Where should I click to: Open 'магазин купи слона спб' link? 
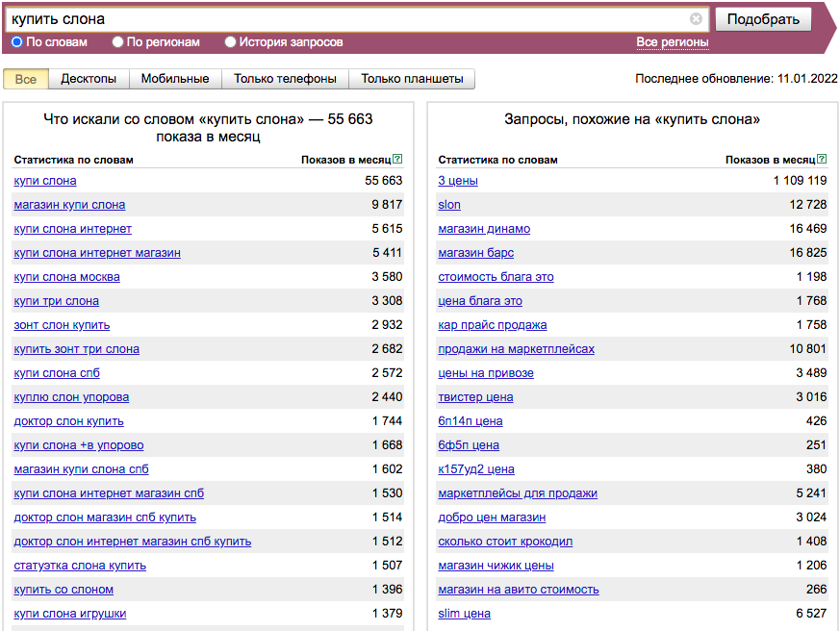[x=82, y=469]
